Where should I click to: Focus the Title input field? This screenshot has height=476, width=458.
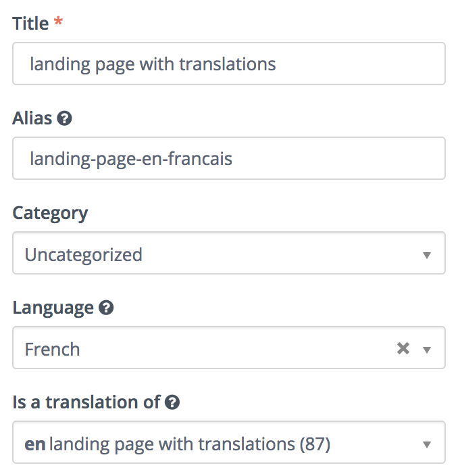click(x=229, y=64)
